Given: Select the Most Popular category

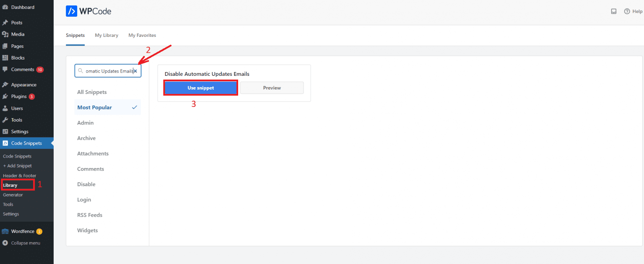Looking at the screenshot, I should pyautogui.click(x=94, y=108).
